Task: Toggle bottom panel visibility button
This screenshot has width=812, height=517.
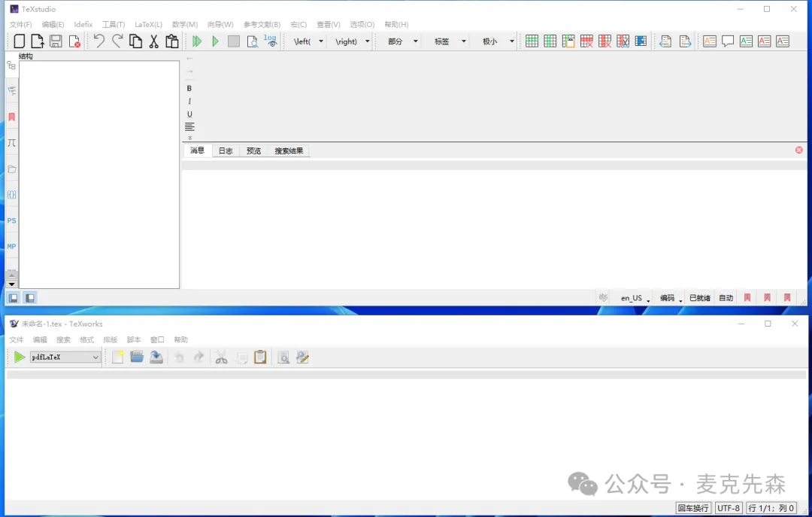Action: (30, 298)
